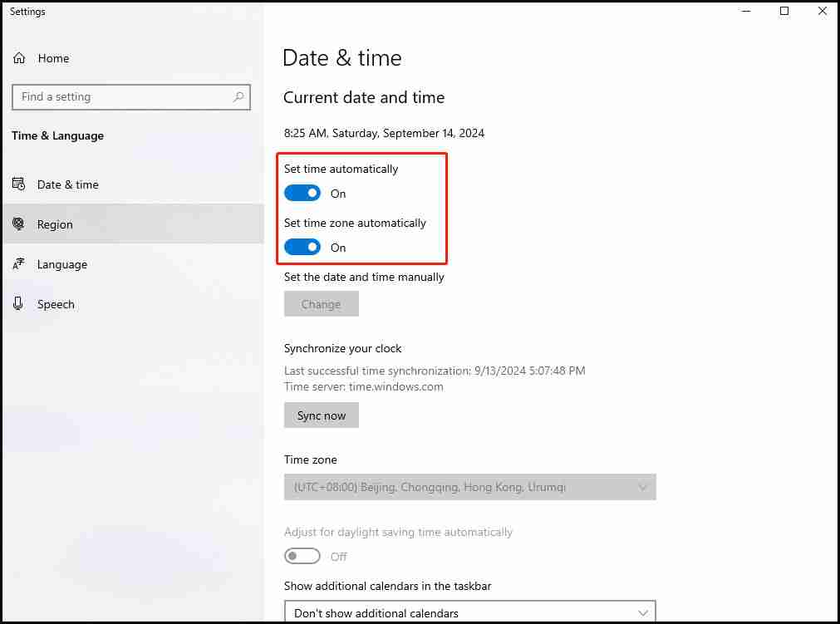Click Last successful time synchronization text
Image resolution: width=840 pixels, height=624 pixels.
click(x=435, y=371)
